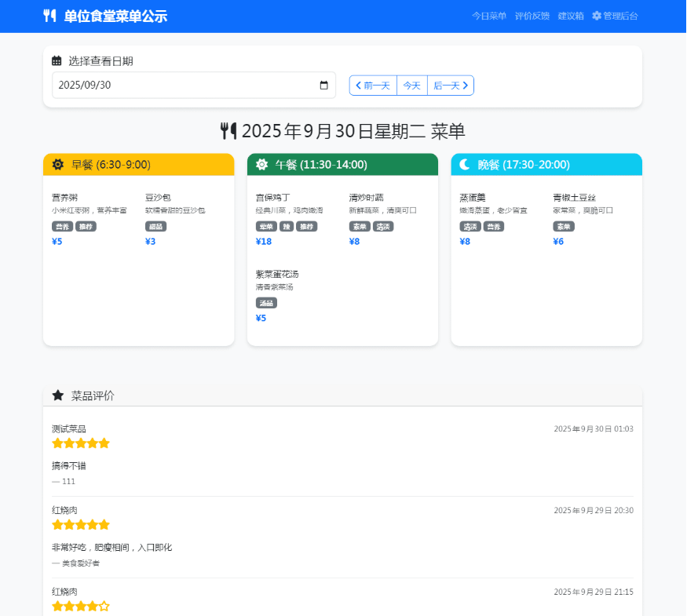Screen dimensions: 687x616
Task: Click the date input field showing 2025/09/30
Action: pyautogui.click(x=181, y=86)
